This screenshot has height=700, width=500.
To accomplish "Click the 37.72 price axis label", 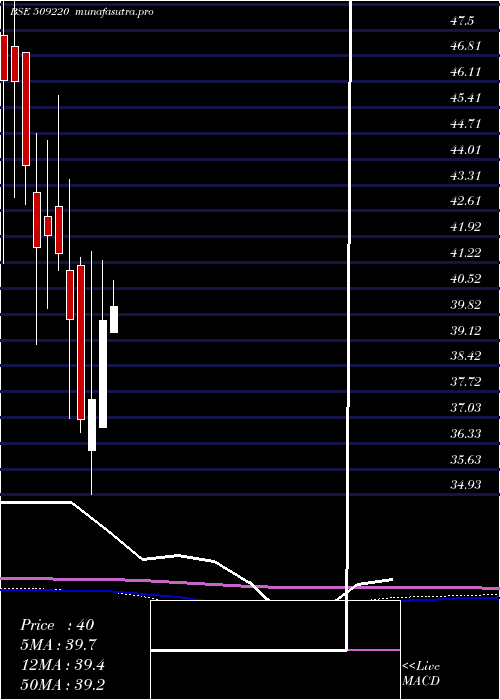I will (465, 382).
